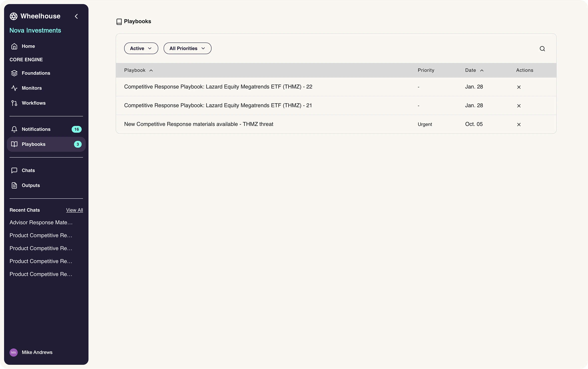
Task: Open the Monitors section
Action: (31, 88)
